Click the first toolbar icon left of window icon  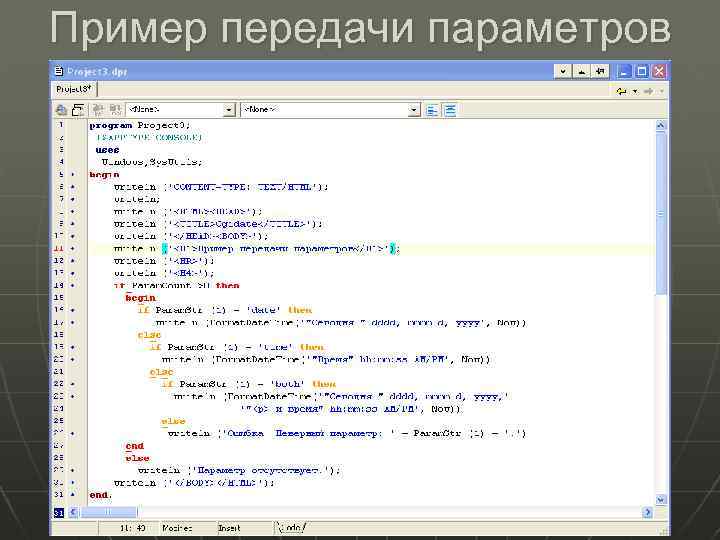pyautogui.click(x=61, y=110)
